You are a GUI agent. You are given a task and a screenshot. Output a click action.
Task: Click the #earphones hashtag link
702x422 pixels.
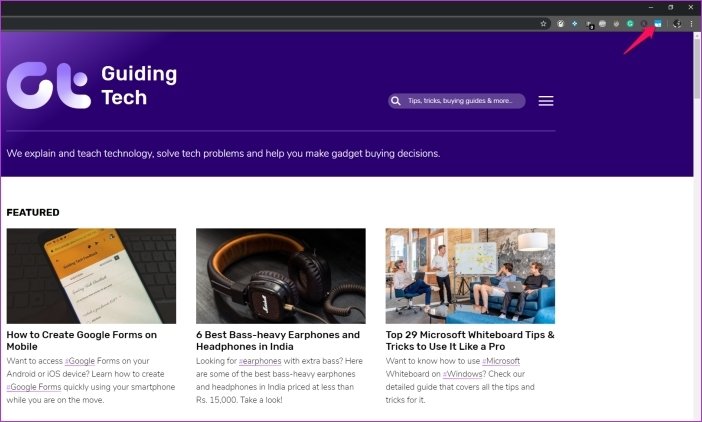(259, 360)
